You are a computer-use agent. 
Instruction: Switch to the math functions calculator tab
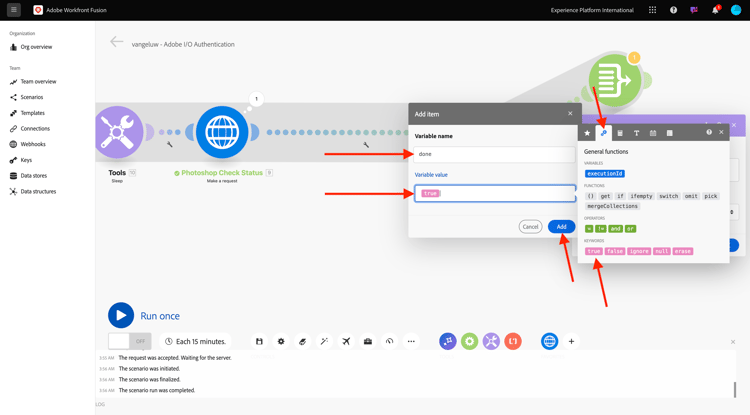point(620,133)
